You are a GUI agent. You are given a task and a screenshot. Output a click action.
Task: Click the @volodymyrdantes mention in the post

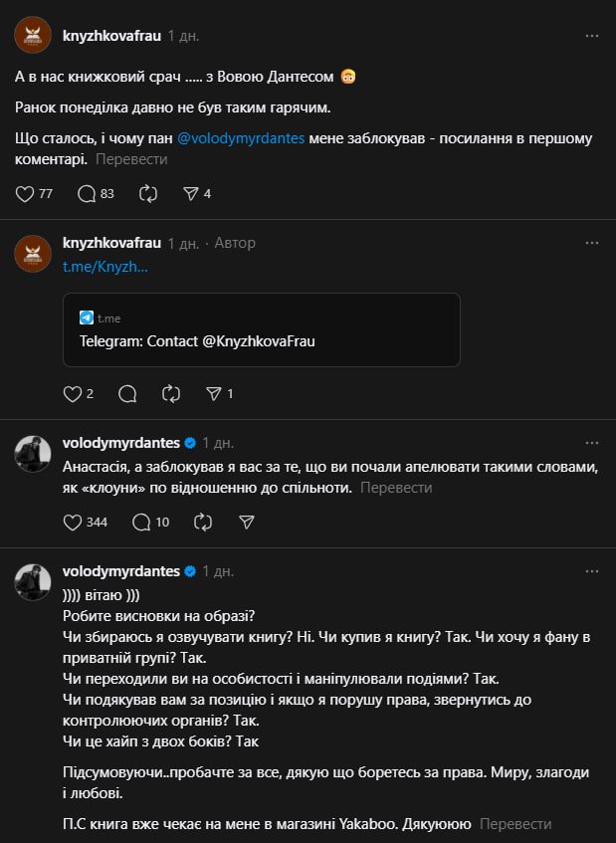241,138
